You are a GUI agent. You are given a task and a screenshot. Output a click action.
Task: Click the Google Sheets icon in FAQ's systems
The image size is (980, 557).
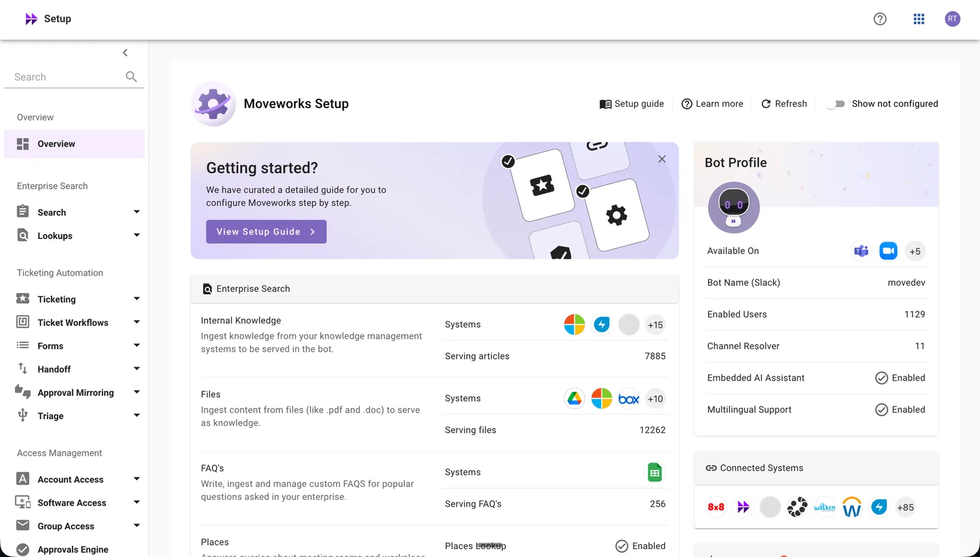point(655,472)
